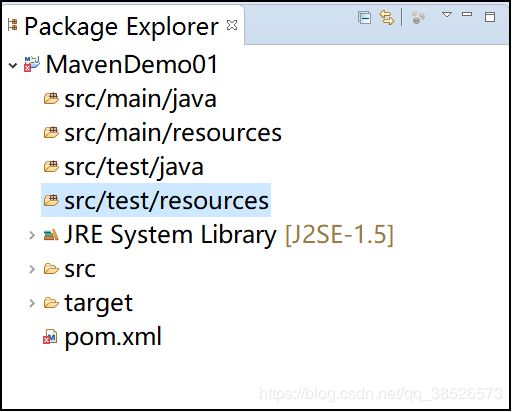Select pom.xml file label

[x=113, y=337]
